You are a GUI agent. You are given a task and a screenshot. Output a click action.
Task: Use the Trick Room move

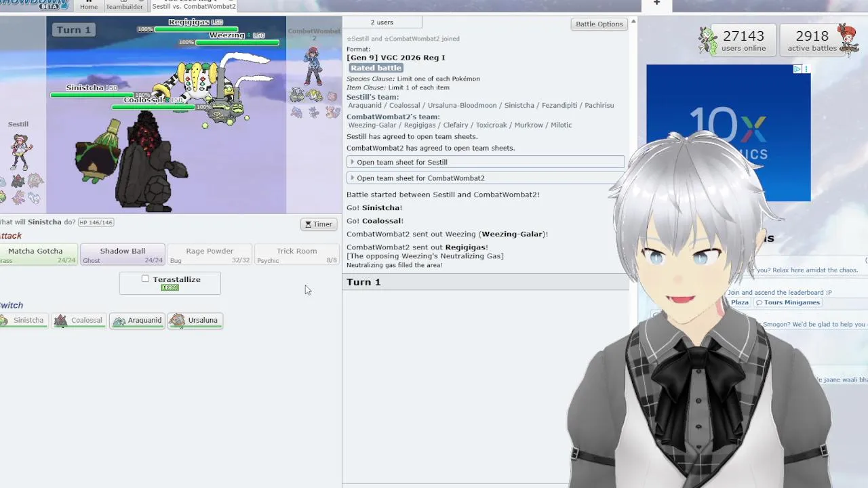point(296,254)
